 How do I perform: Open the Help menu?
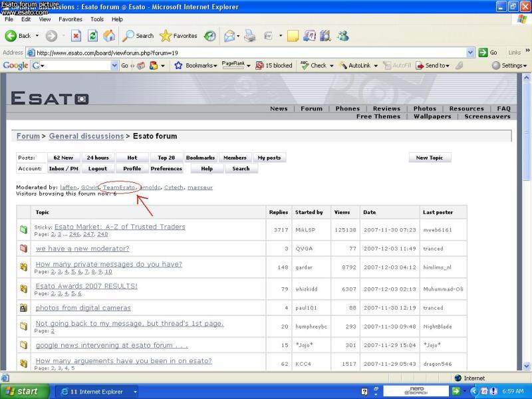[x=118, y=19]
